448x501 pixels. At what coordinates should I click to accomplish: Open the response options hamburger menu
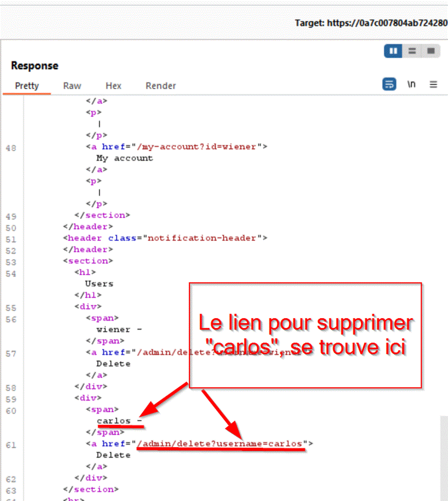[433, 84]
